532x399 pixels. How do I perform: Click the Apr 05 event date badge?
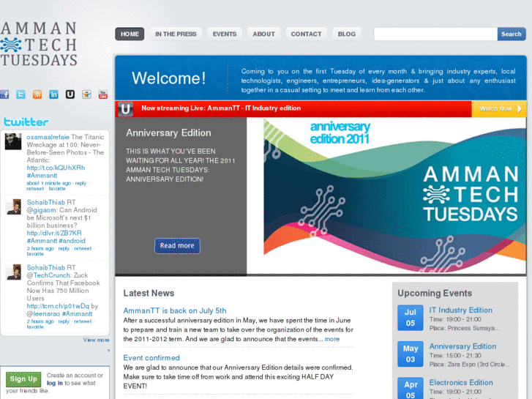tap(411, 389)
